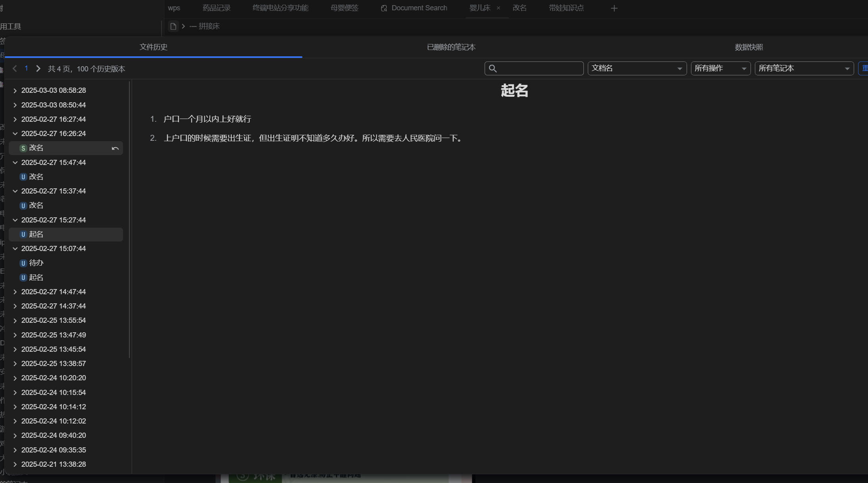This screenshot has height=483, width=868.
Task: Open the 带娃知识点 tab
Action: point(566,8)
